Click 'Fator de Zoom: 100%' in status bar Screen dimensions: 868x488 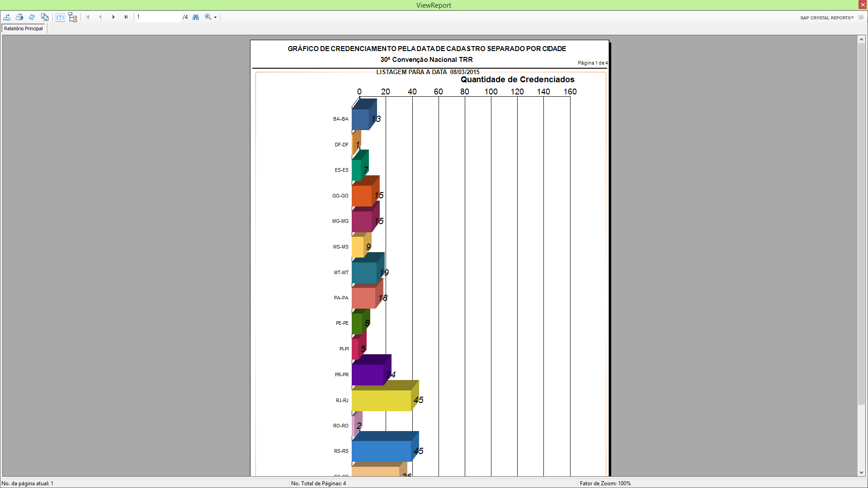tap(605, 483)
